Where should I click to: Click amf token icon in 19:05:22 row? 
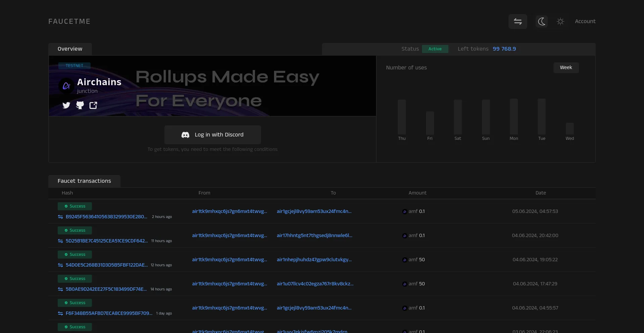click(x=405, y=260)
